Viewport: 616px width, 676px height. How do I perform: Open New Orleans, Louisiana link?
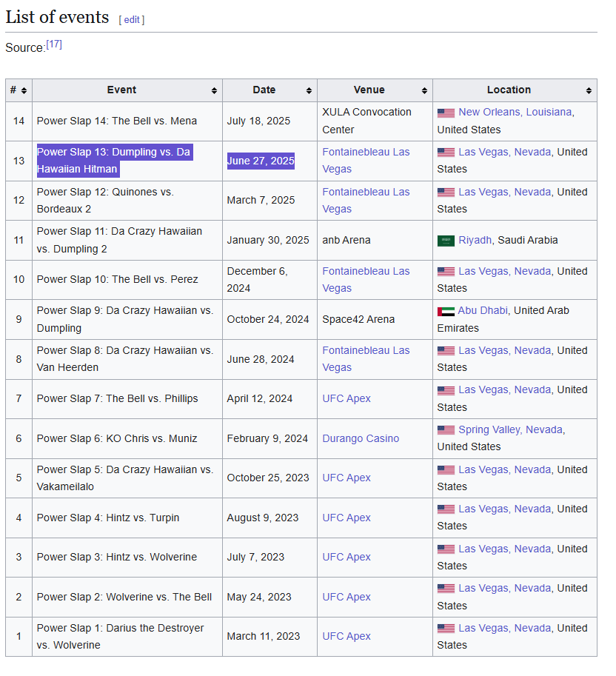coord(515,112)
